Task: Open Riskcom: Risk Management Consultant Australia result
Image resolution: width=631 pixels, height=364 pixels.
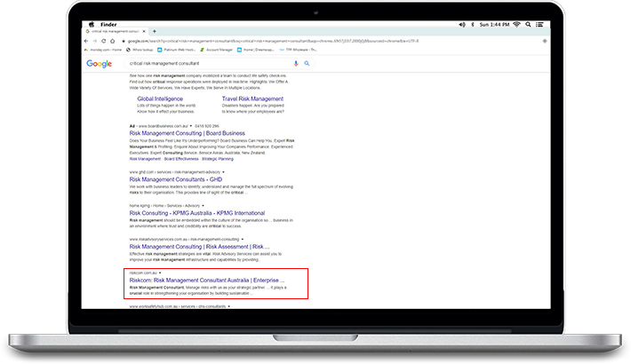Action: click(x=207, y=281)
